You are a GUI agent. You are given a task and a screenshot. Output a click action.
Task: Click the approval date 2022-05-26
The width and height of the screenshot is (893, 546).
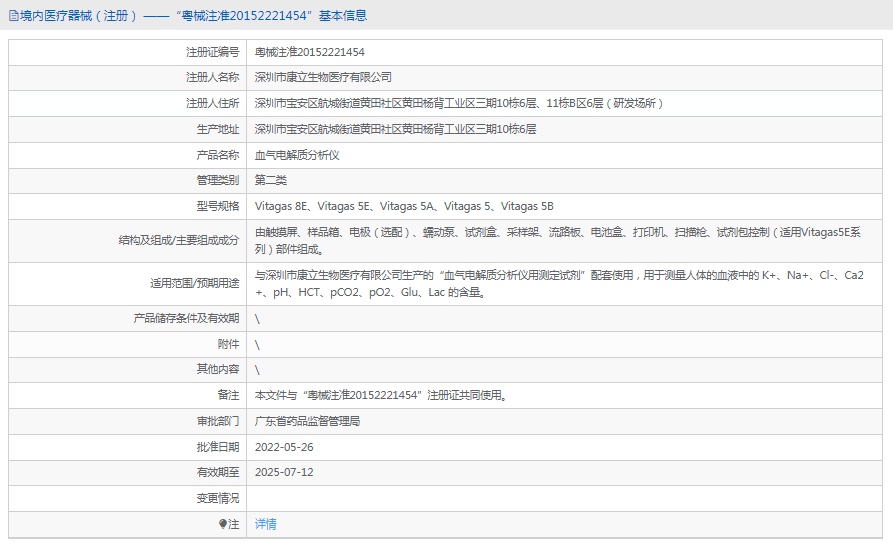[x=284, y=447]
